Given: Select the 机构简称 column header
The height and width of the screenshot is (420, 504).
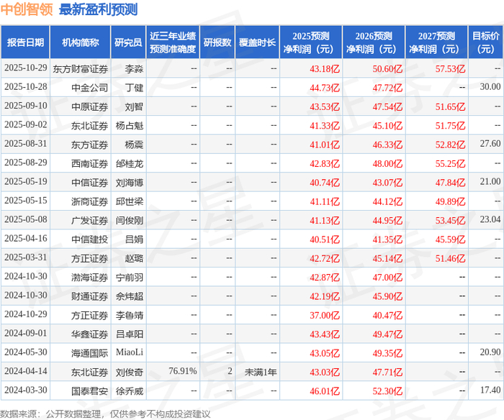Looking at the screenshot, I should point(81,42).
